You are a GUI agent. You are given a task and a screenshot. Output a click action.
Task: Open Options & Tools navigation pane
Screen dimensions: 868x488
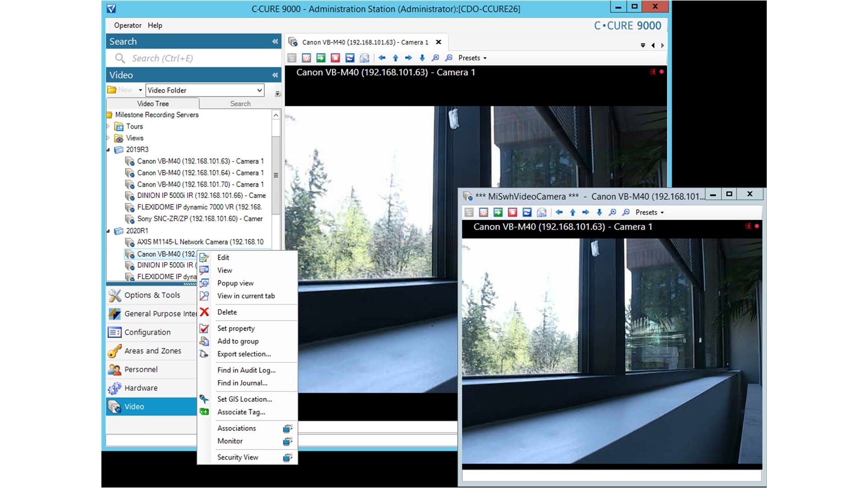[x=151, y=296]
